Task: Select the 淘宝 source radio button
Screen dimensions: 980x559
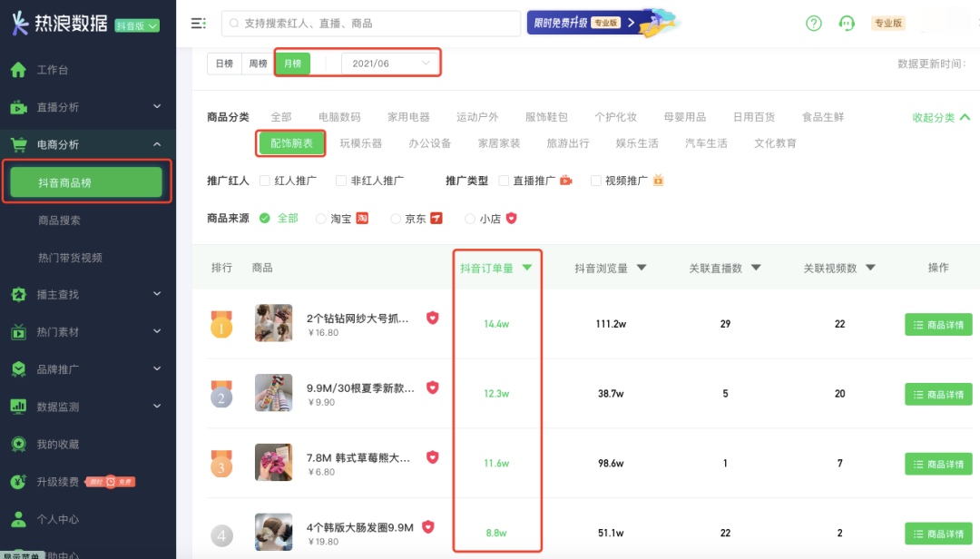Action: pos(320,219)
